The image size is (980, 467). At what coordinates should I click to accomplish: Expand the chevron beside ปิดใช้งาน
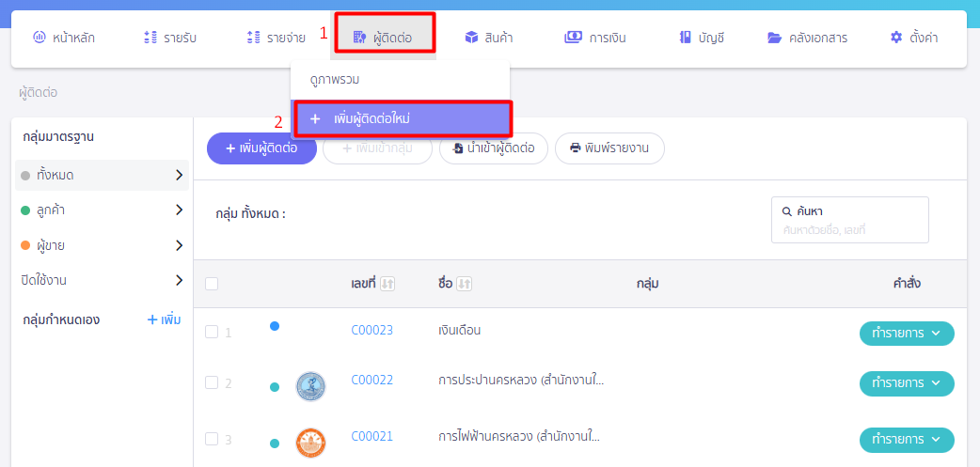180,280
